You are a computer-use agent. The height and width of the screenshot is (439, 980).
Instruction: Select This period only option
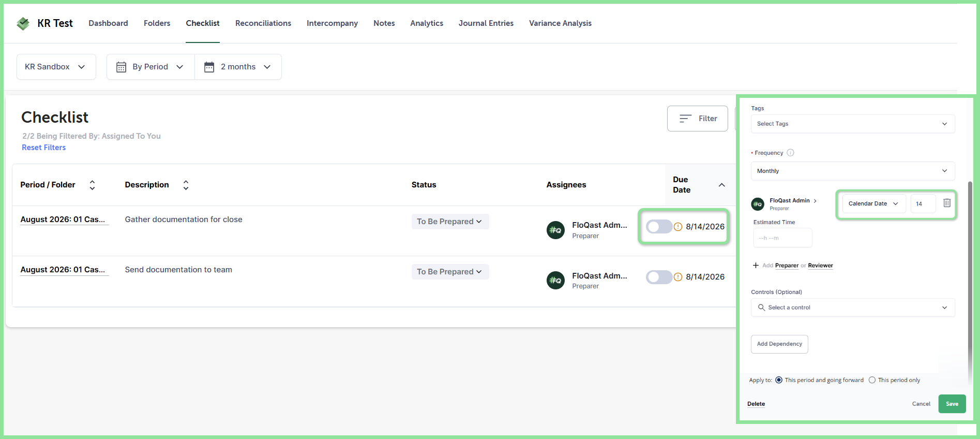872,380
